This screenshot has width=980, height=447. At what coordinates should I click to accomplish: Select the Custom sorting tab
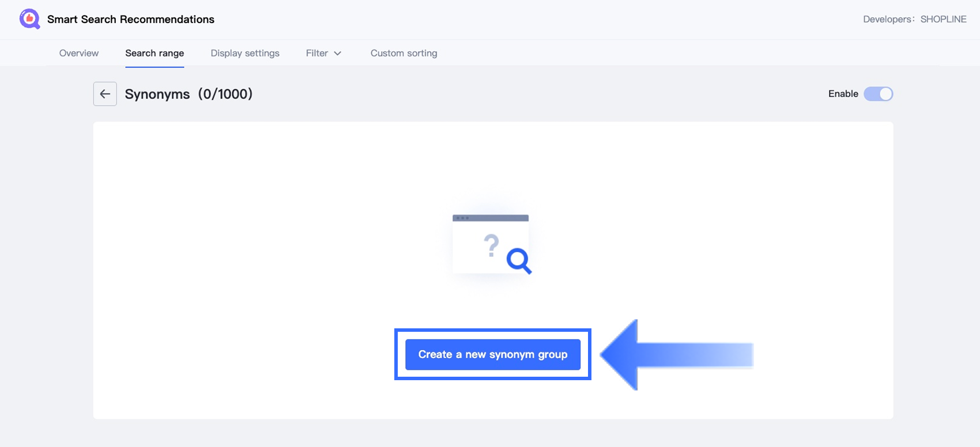(404, 53)
